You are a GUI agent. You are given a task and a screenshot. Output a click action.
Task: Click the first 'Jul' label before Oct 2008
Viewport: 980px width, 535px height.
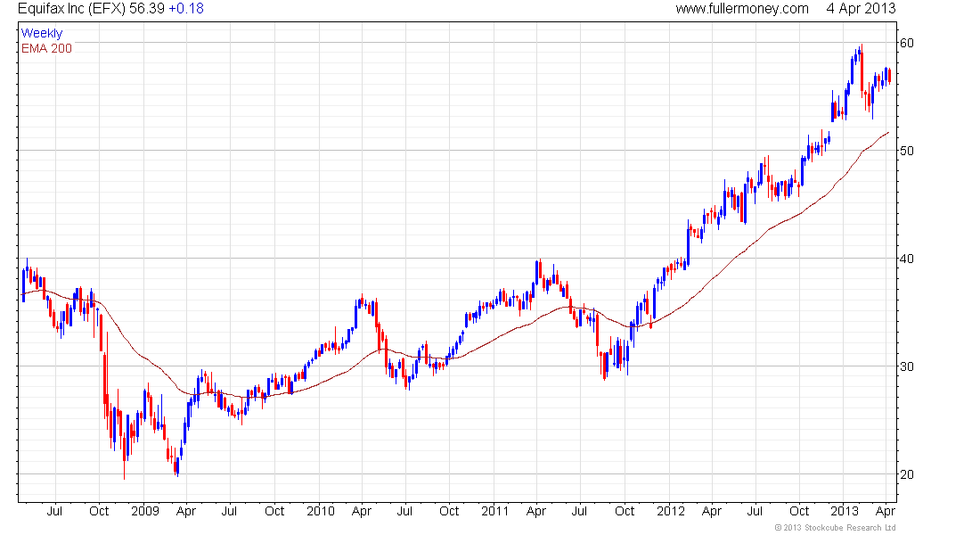(54, 511)
